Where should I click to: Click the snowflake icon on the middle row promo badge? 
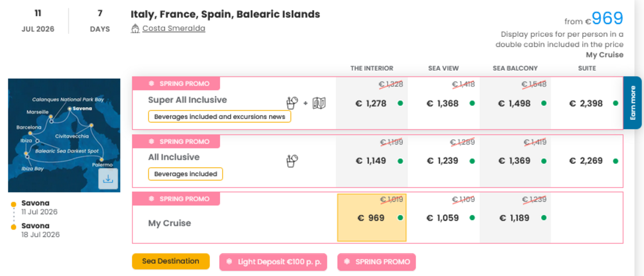coord(151,141)
